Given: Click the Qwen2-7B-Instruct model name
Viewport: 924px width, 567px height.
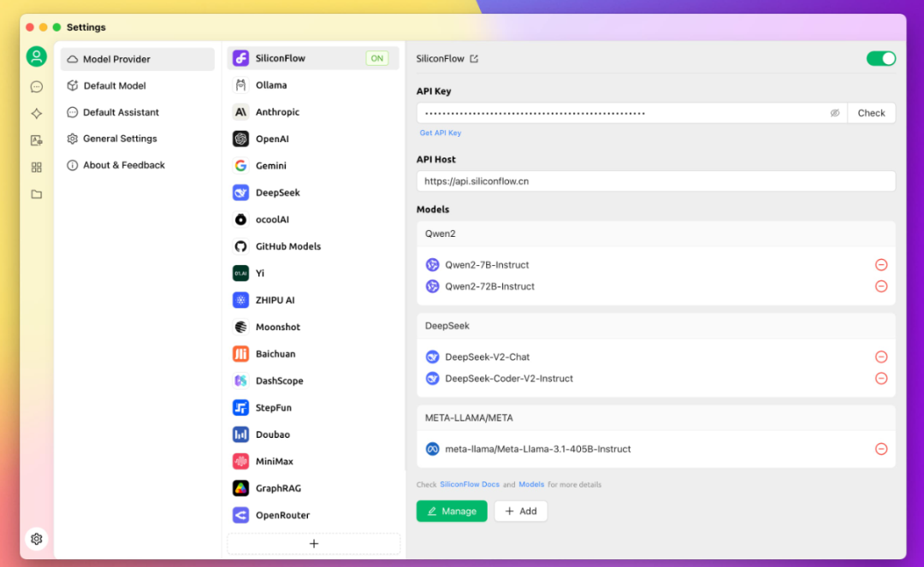Looking at the screenshot, I should [x=487, y=265].
